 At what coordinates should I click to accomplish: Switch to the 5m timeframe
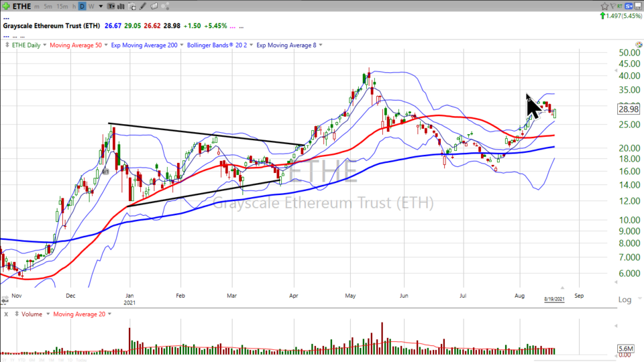tap(48, 6)
